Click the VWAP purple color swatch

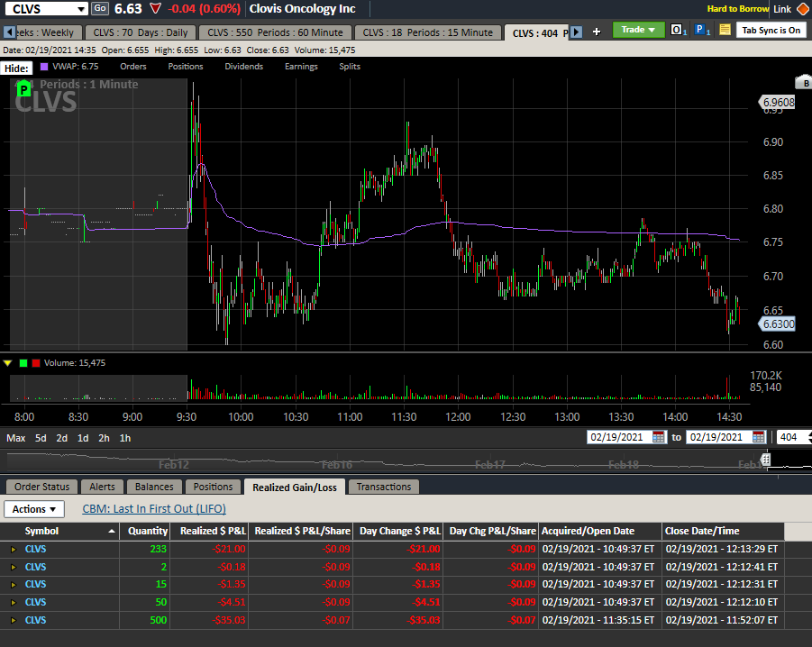[44, 67]
